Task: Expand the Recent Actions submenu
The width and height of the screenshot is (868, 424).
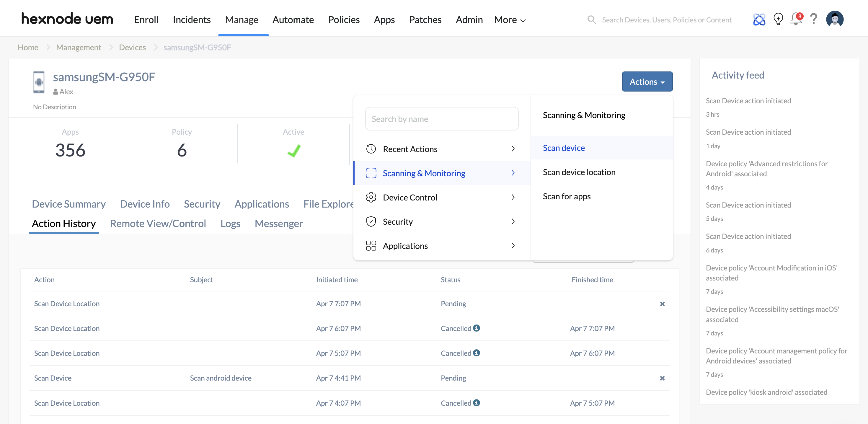Action: pos(441,149)
